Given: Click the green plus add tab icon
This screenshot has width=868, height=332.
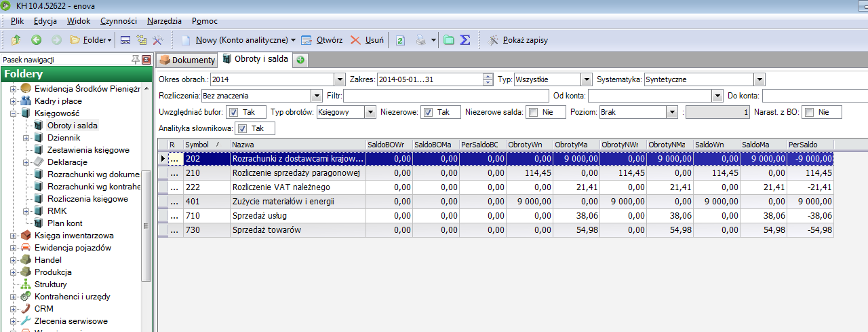Looking at the screenshot, I should [x=300, y=60].
